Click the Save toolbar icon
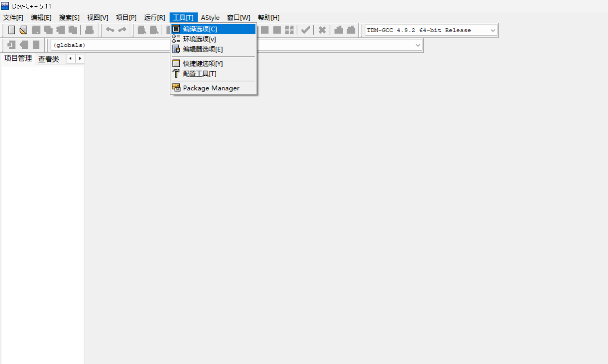 pyautogui.click(x=36, y=30)
